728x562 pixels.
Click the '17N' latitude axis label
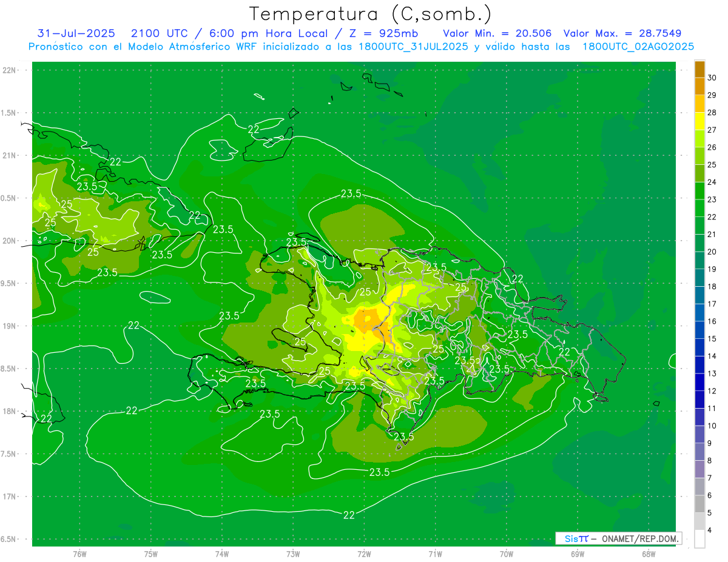(x=10, y=497)
